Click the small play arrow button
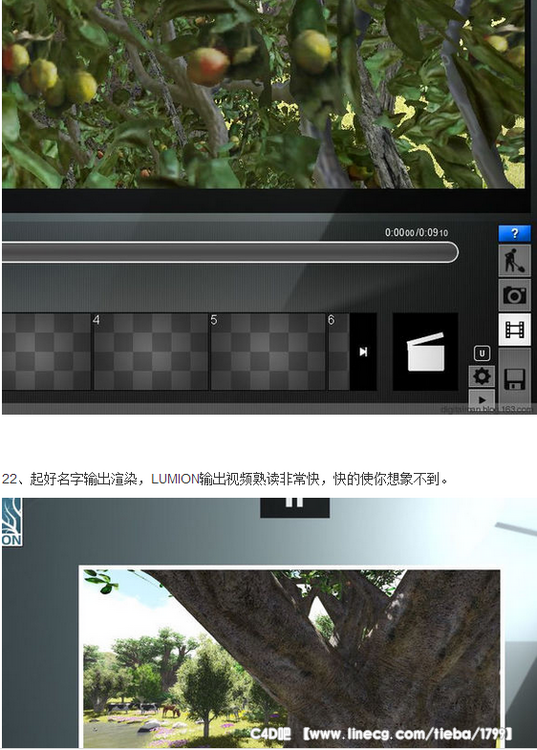 coord(482,398)
